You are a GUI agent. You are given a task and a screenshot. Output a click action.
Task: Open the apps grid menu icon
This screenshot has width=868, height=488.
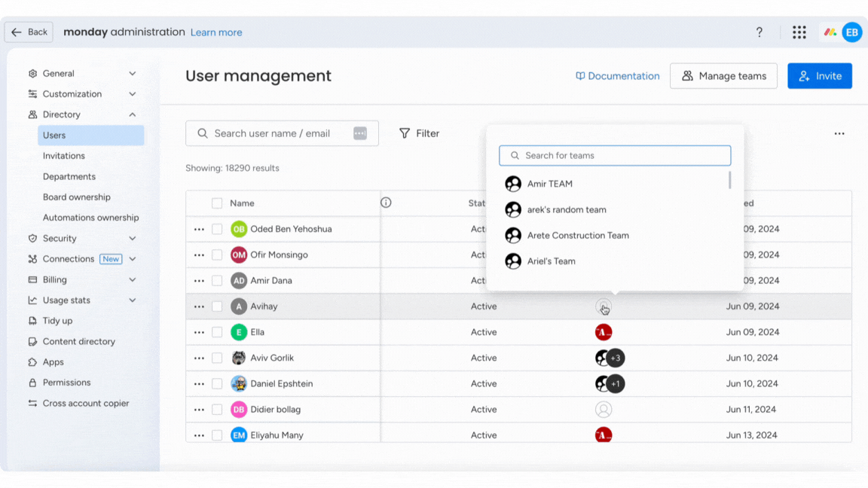tap(799, 32)
